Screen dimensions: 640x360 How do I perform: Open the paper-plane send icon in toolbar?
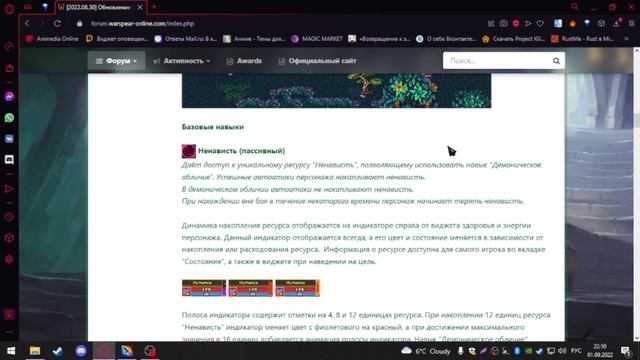528,24
